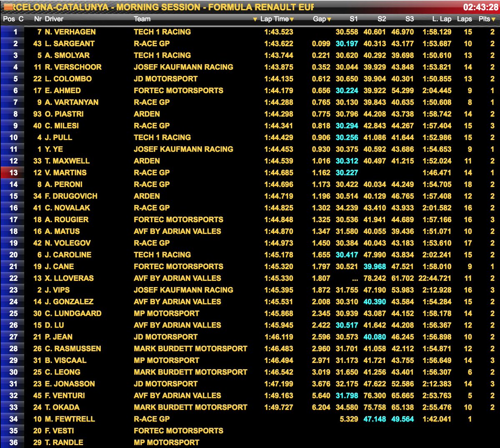
Task: Click cyan S3 time 49.564
Action: point(402,419)
